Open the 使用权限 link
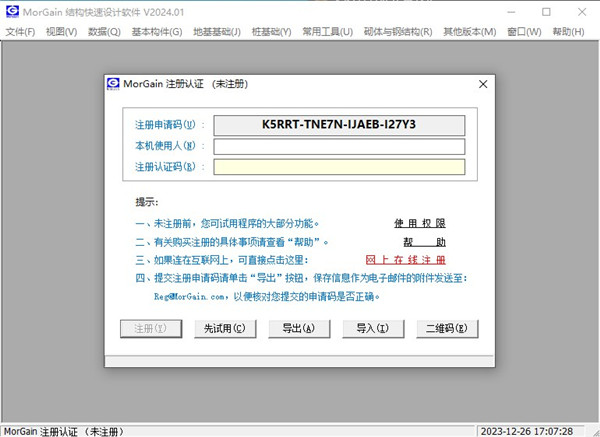Image resolution: width=600 pixels, height=437 pixels. [420, 223]
